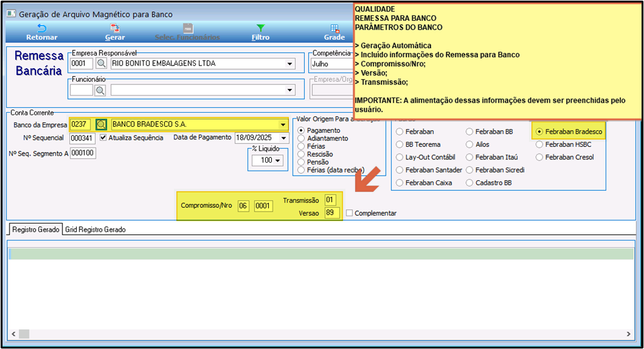Viewport: 644px width, 349px height.
Task: Select the Adiantamento radio option
Action: point(301,139)
